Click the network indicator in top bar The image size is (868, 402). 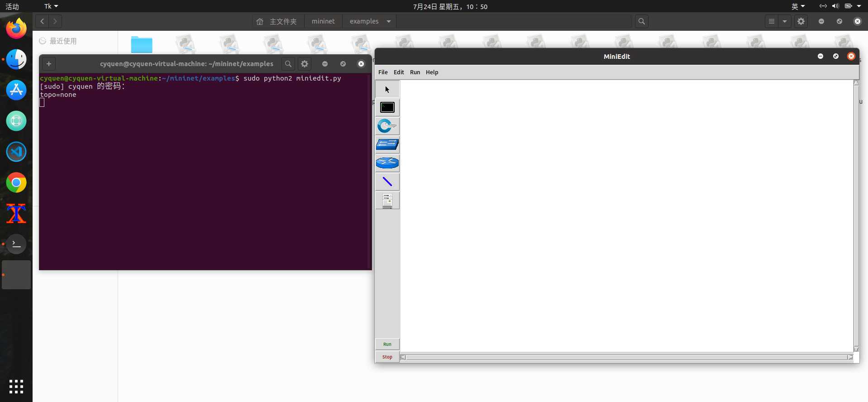pyautogui.click(x=823, y=6)
